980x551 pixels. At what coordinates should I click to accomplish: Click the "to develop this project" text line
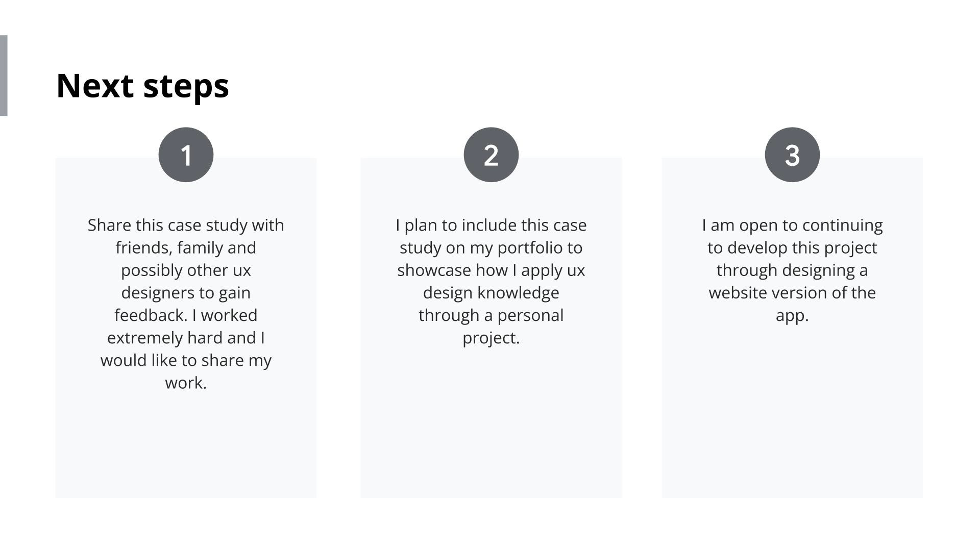coord(792,248)
